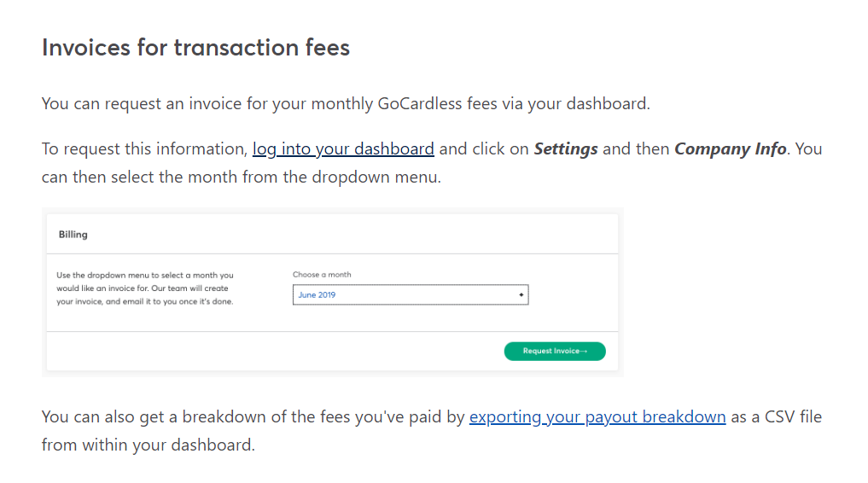The image size is (868, 483).
Task: Click the billing dropdown instructions text
Action: coord(145,288)
